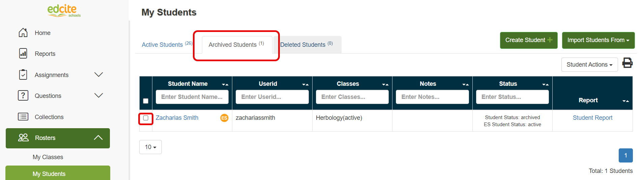This screenshot has width=644, height=180.
Task: Expand the Import Students From menu
Action: (x=598, y=40)
